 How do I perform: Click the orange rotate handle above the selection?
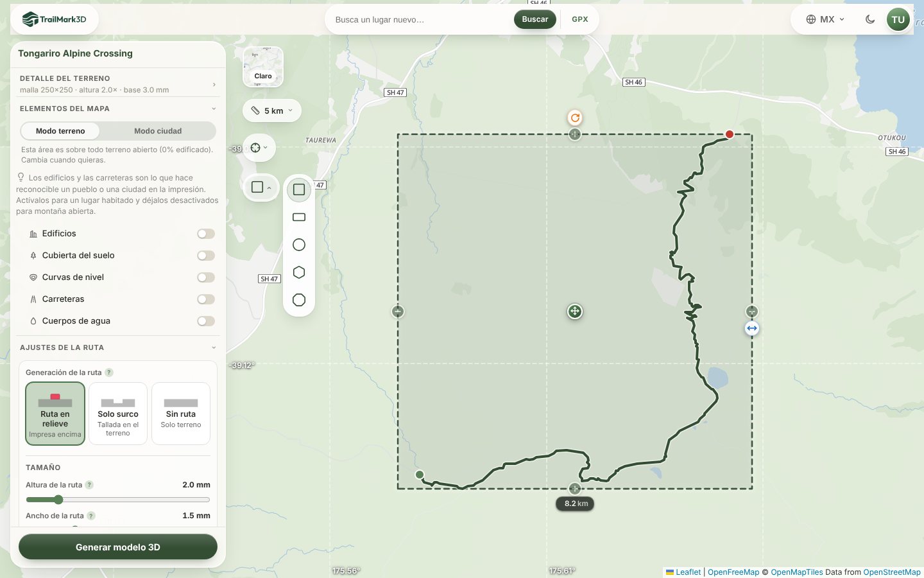[x=575, y=118]
